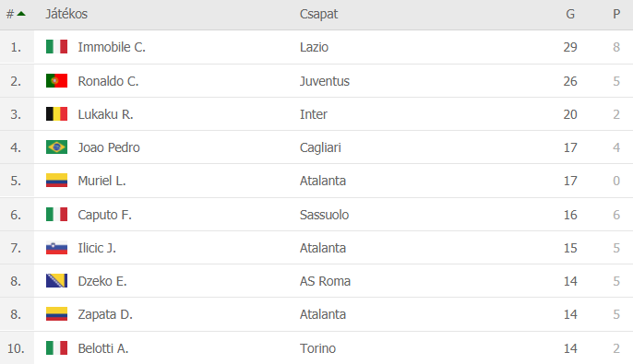Sort table by the P column header
This screenshot has height=364, width=633.
616,14
